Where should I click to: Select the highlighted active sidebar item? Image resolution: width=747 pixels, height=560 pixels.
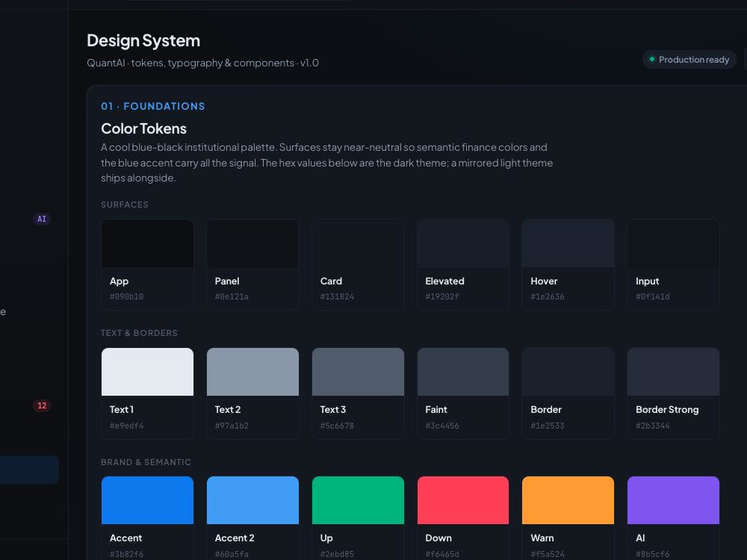pos(29,470)
